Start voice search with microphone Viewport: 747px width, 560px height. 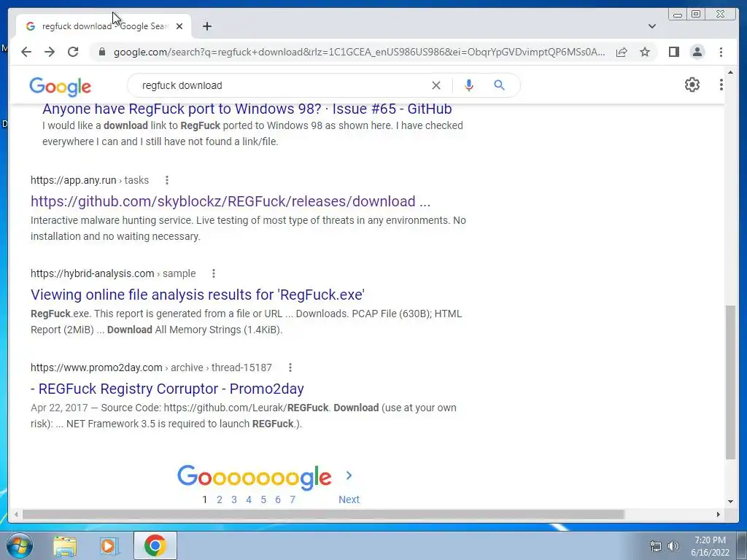point(469,85)
